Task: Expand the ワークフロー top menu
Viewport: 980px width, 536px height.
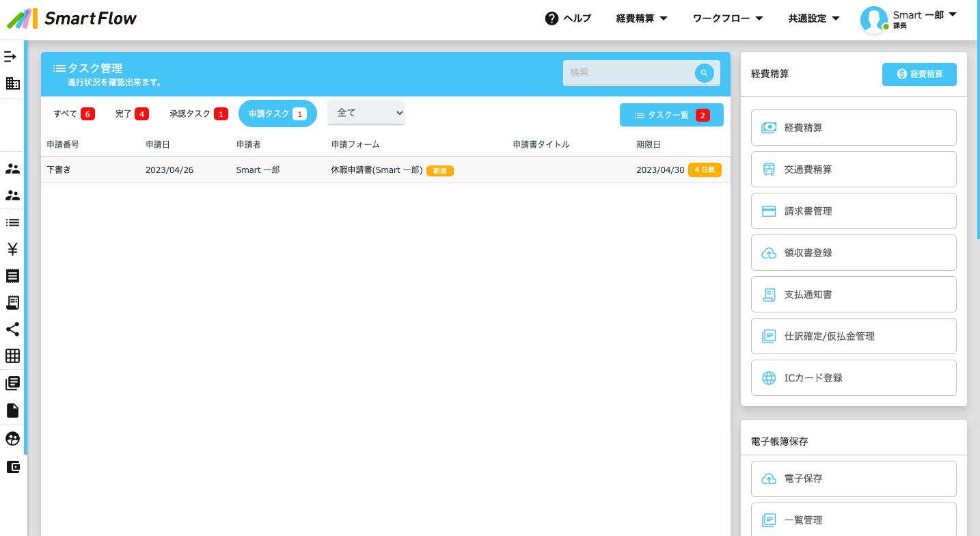Action: coord(727,18)
